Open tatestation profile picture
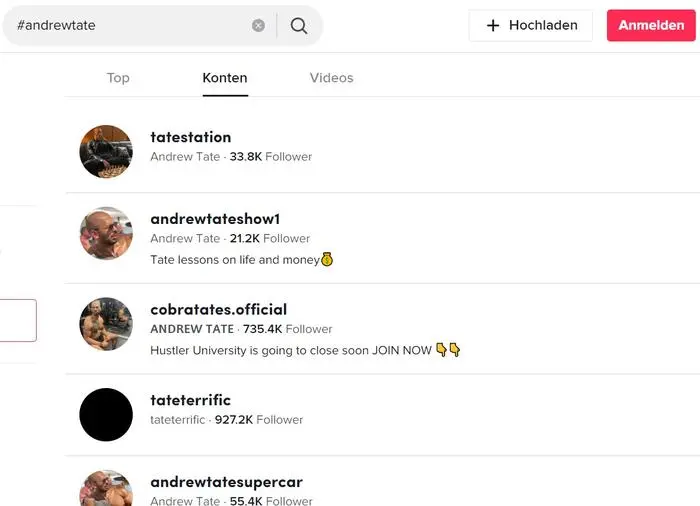700x506 pixels. tap(106, 151)
